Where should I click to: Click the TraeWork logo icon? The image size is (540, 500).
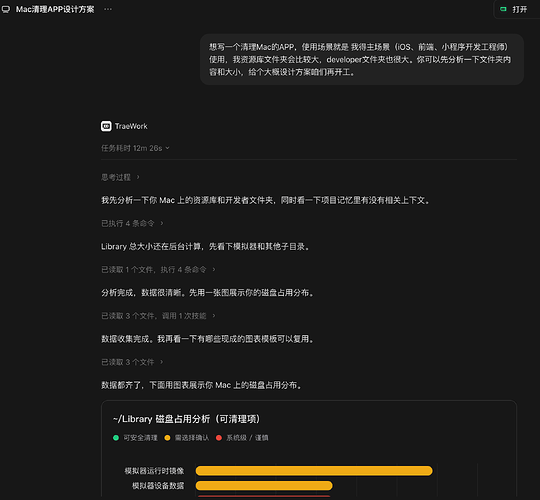(106, 126)
